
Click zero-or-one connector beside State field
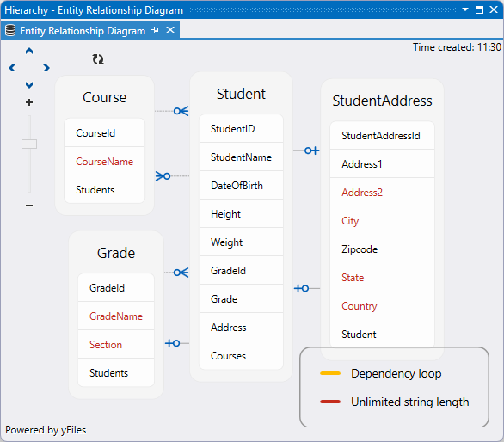click(x=302, y=288)
